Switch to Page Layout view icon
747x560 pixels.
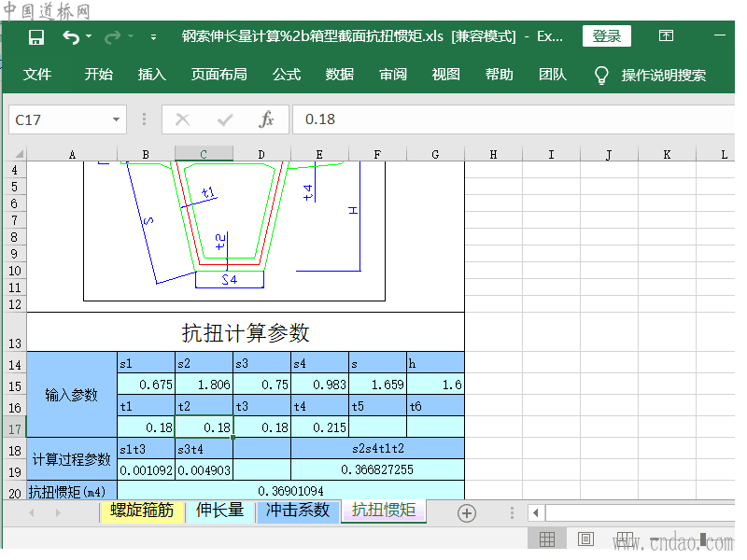tap(585, 539)
